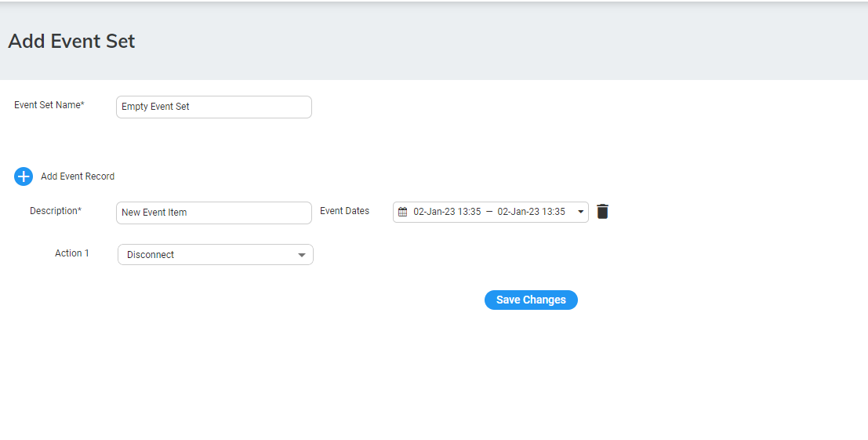Click the Add Event Record text link
This screenshot has height=440, width=868.
pos(78,176)
